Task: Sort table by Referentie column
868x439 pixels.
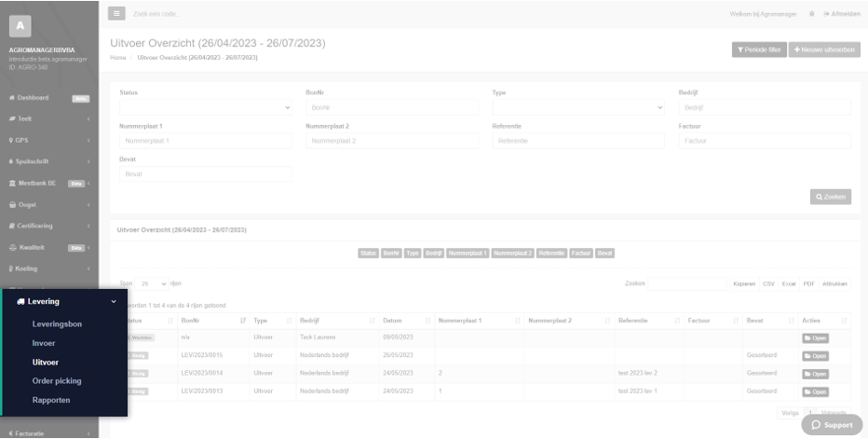Action: click(649, 321)
